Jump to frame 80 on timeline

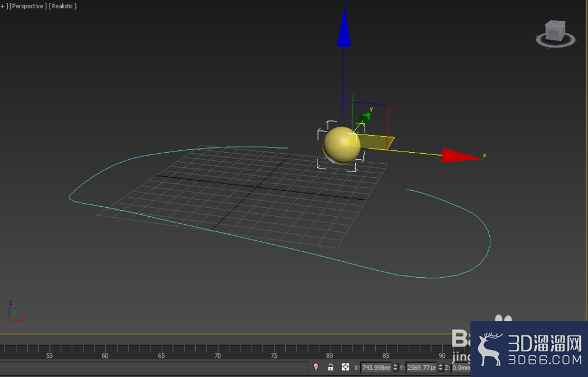329,355
